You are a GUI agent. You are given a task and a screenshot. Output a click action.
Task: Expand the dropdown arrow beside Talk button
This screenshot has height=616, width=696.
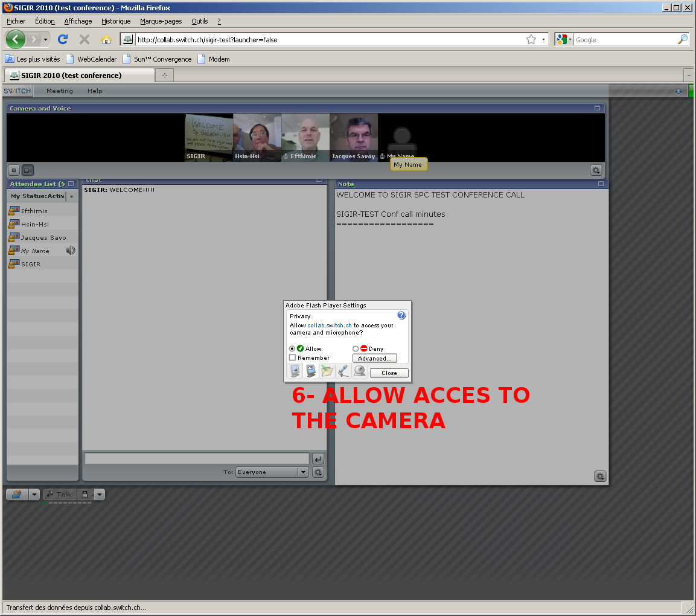(x=100, y=494)
